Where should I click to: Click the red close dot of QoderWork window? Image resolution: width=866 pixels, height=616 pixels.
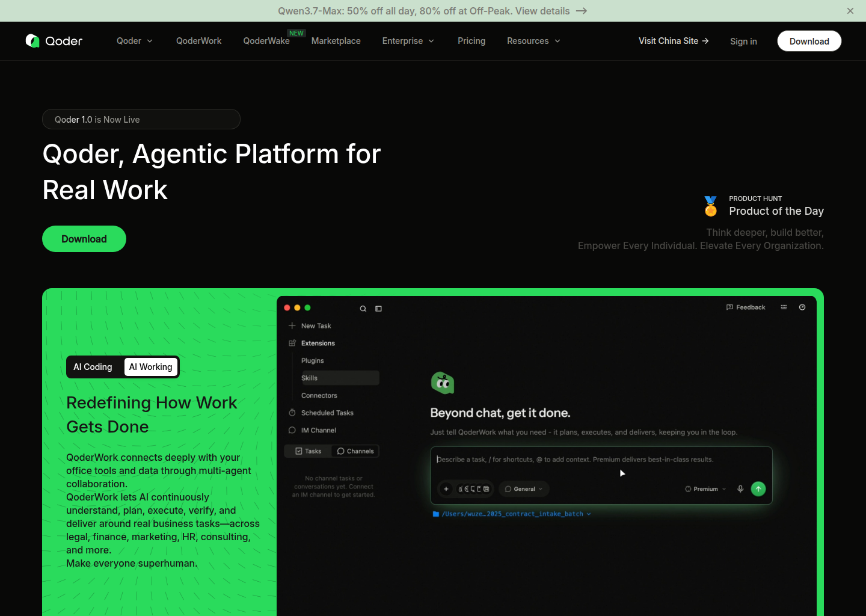click(287, 308)
